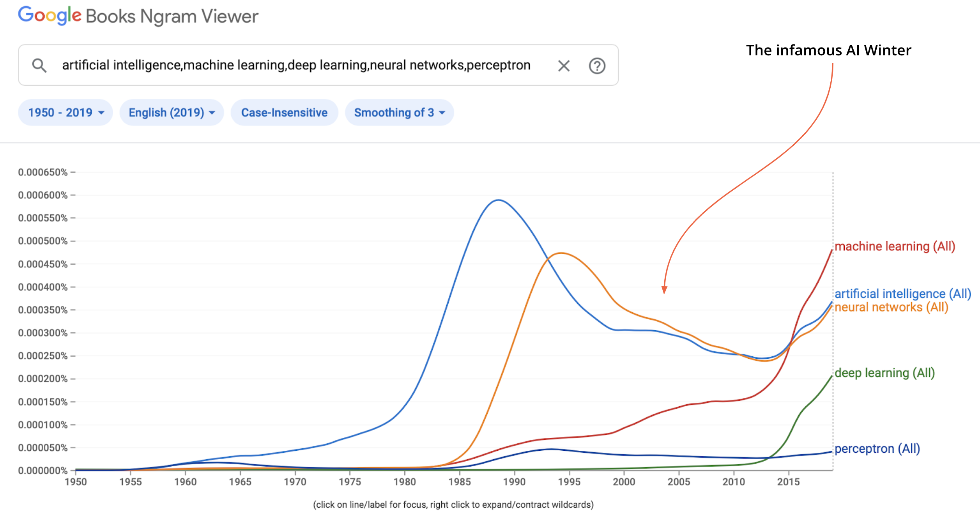Click the search magnifier icon

(39, 66)
